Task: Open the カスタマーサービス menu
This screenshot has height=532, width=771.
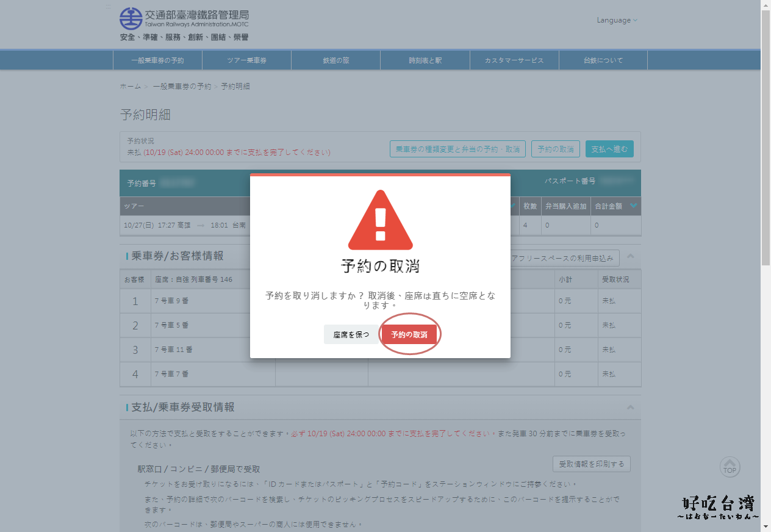Action: (514, 60)
